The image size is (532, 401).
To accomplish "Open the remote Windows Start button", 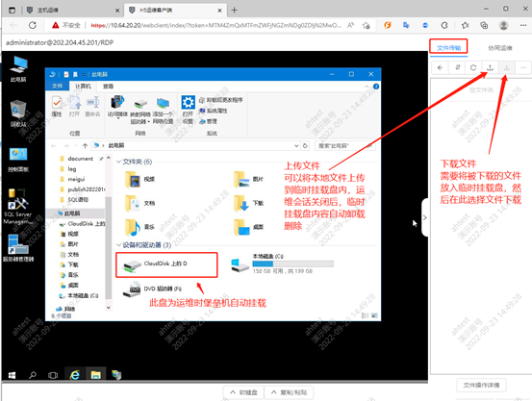I will (x=12, y=375).
